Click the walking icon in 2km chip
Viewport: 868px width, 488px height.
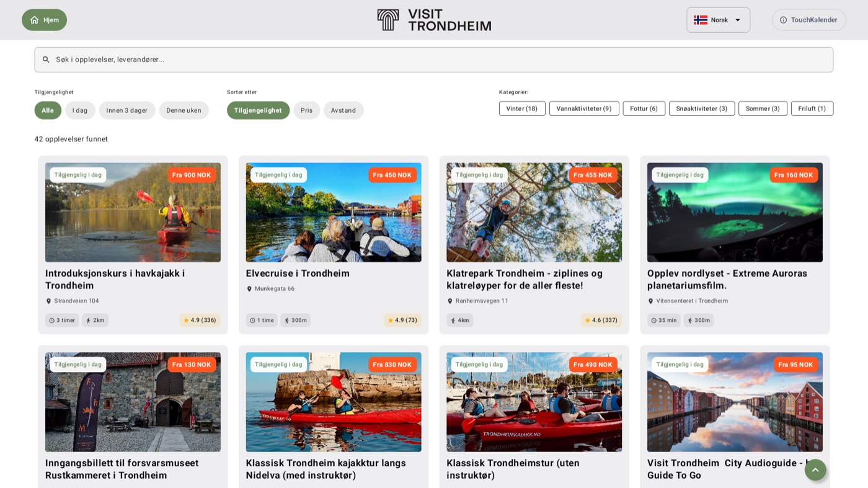point(89,321)
